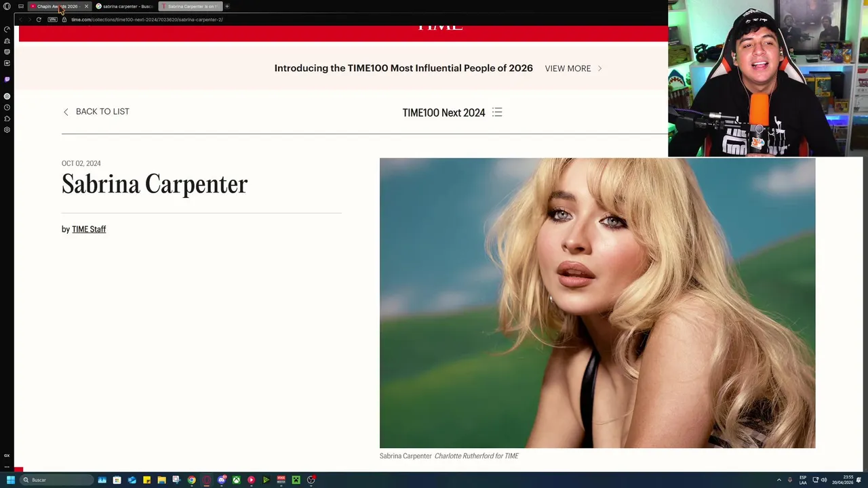
Task: Open network status tray icon
Action: [x=815, y=480]
